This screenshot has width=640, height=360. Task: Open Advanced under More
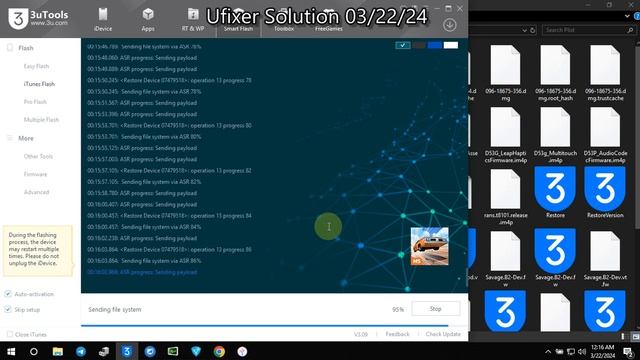[36, 192]
